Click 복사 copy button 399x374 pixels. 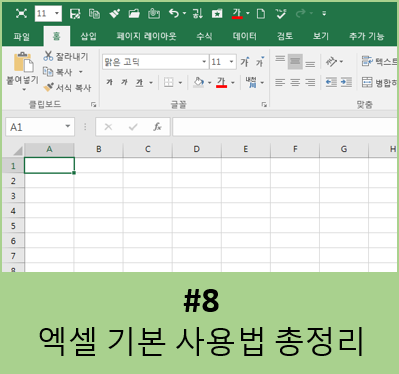point(58,72)
